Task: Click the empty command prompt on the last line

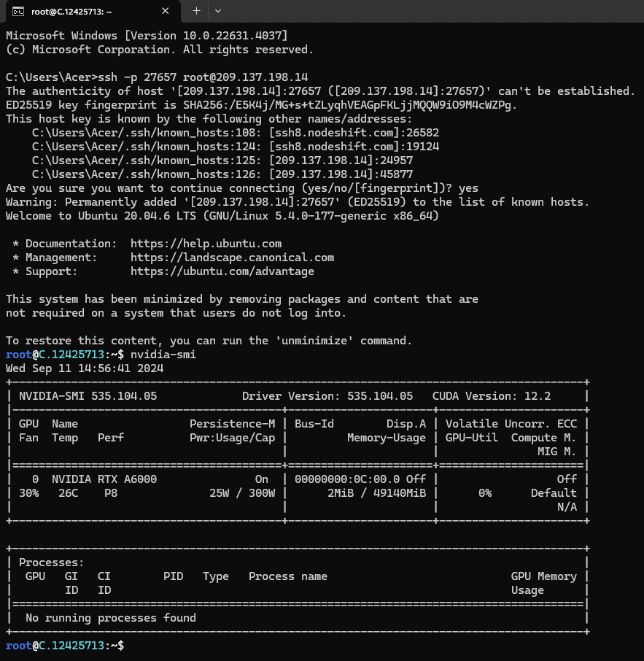Action: click(65, 646)
